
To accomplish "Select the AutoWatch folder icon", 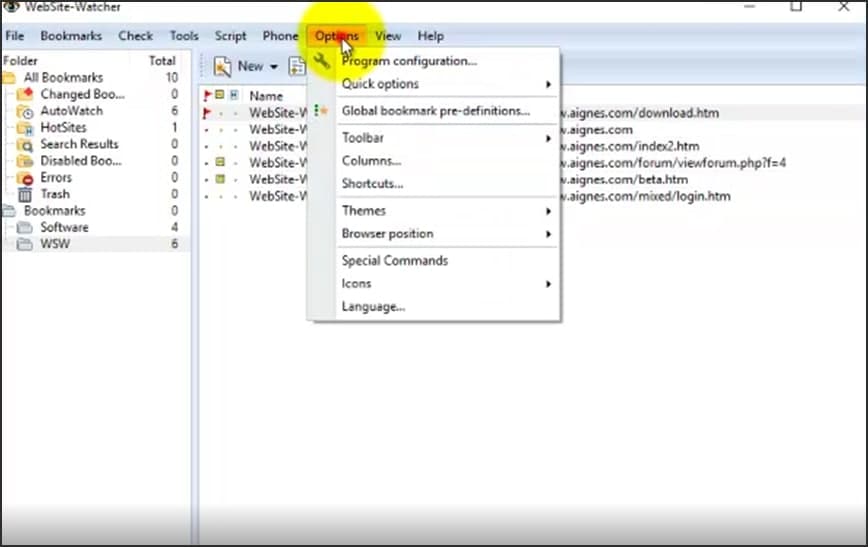I will [24, 111].
